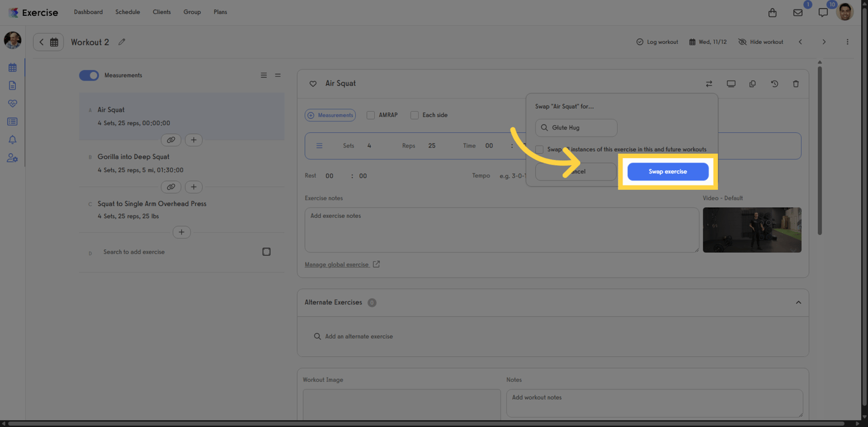The image size is (868, 427).
Task: Open the three-dot options menu near Hide workout
Action: [847, 41]
